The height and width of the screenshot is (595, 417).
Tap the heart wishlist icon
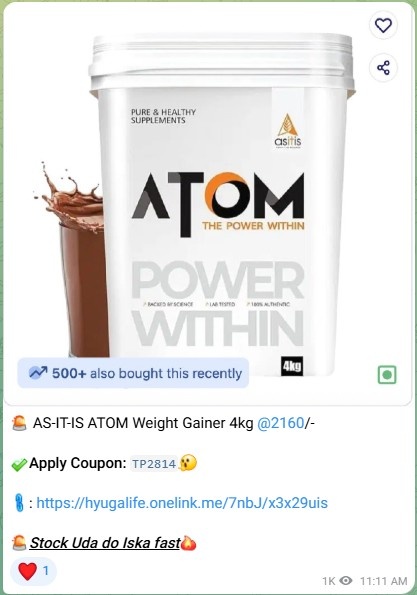383,25
